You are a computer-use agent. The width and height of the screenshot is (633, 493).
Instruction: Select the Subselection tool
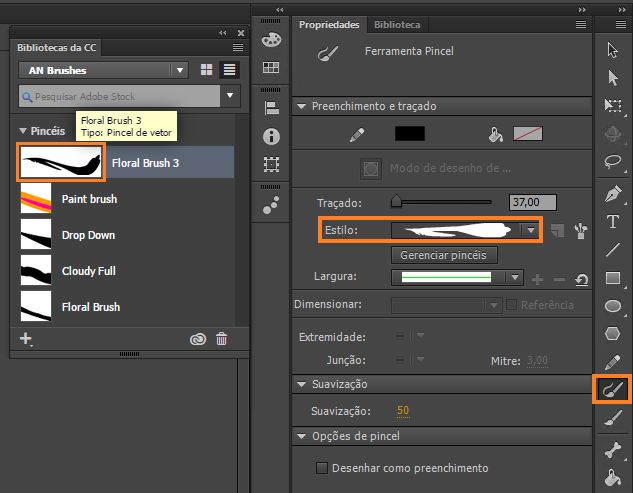(612, 78)
